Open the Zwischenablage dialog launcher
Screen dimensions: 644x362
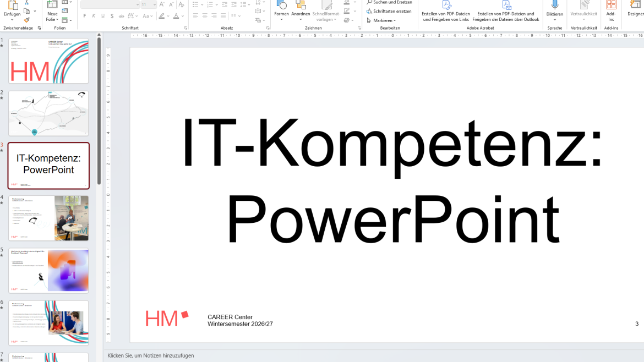click(x=40, y=28)
